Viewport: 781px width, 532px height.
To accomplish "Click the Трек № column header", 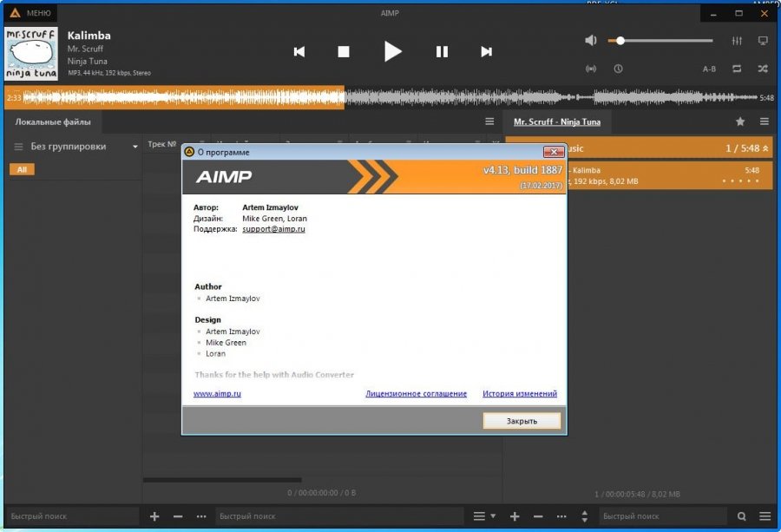I will [x=162, y=144].
